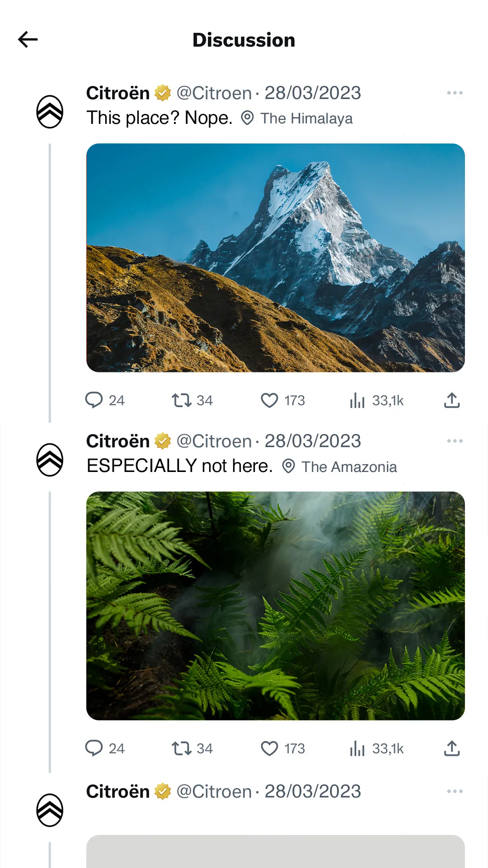The image size is (488, 868).
Task: Open more options for Amazonia tweet
Action: 455,441
